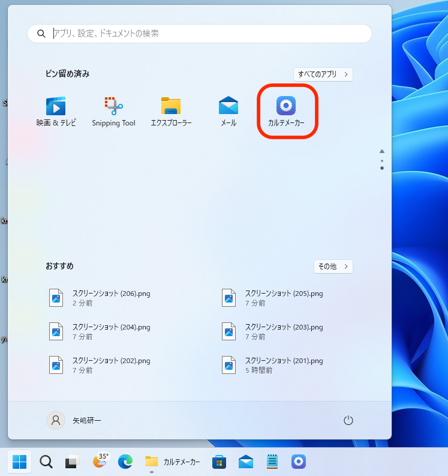The width and height of the screenshot is (448, 476).
Task: Open スクリーンショット (201).png recommended file
Action: tap(284, 365)
